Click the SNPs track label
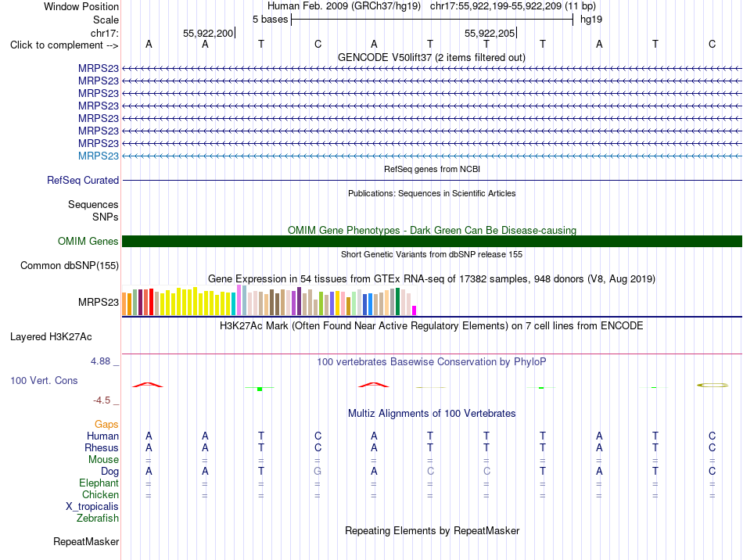Viewport: 743px width, 560px height. pos(106,217)
